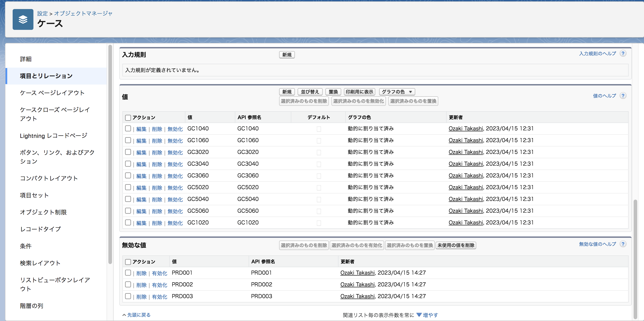Screen dimensions: 644x321
Task: Click 編集 for the GC1040 value
Action: (141, 129)
